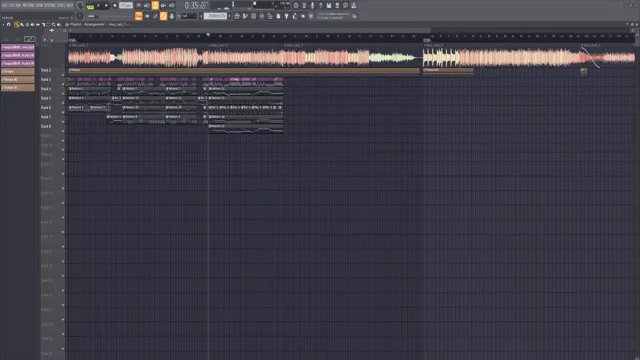
Task: Click arrow right of pattern selector
Action: click(x=229, y=16)
